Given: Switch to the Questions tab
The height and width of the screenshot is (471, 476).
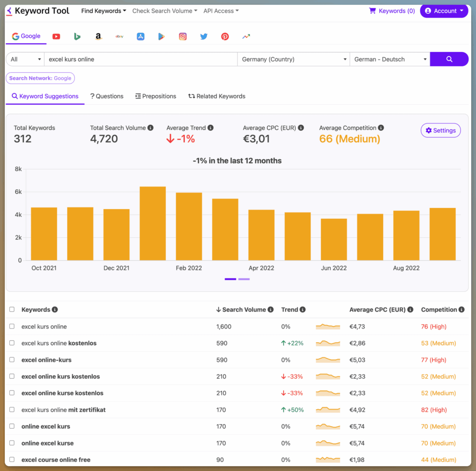Looking at the screenshot, I should point(107,96).
